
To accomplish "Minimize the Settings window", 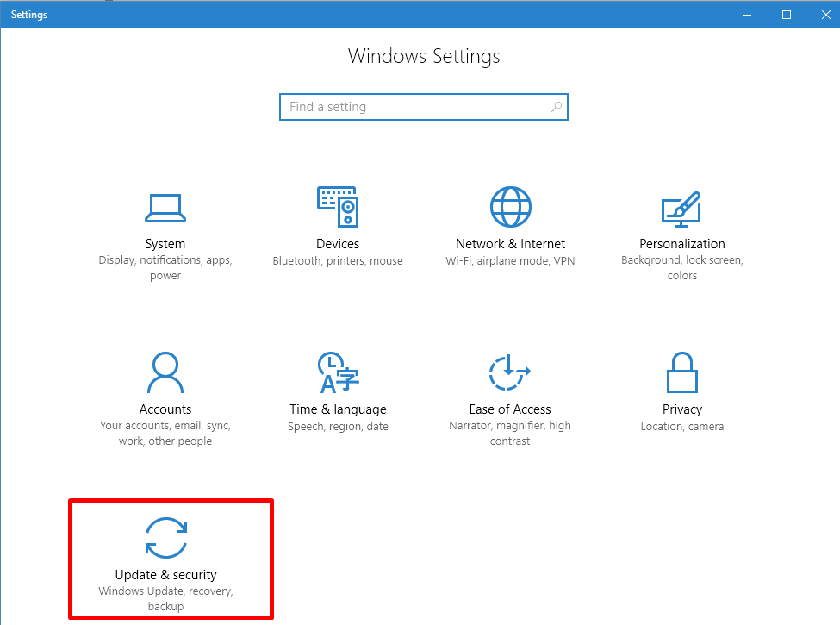I will click(x=747, y=15).
